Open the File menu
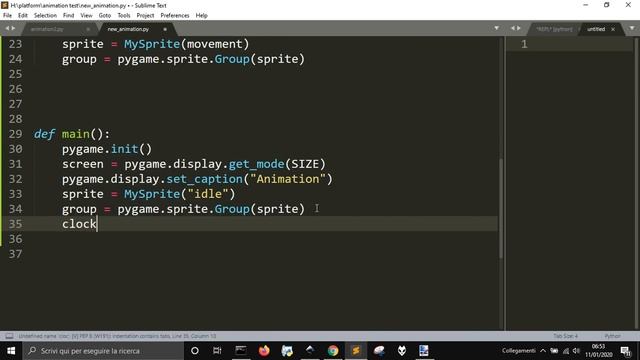The height and width of the screenshot is (360, 640). [x=7, y=16]
